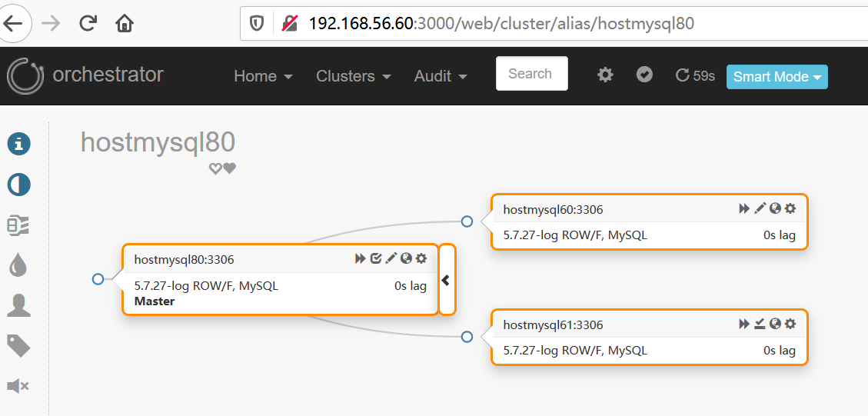Click the 0s lag value on hostmysql61
Screen dimensions: 868x416
(x=780, y=350)
